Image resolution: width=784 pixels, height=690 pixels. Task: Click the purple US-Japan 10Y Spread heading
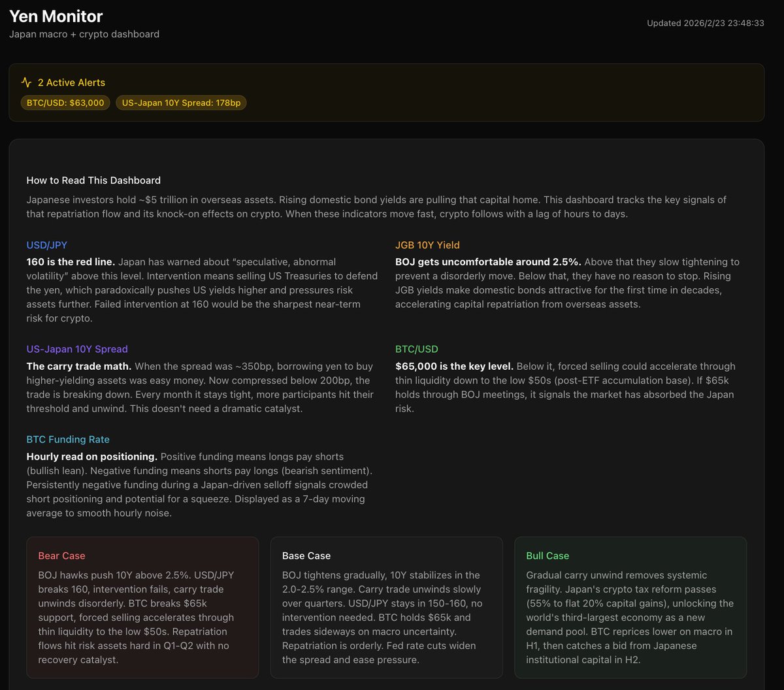tap(77, 349)
